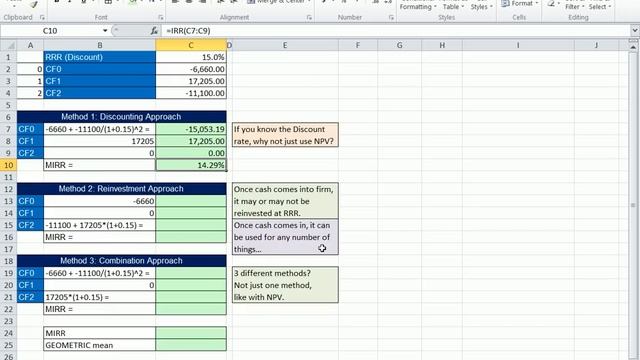640x360 pixels.
Task: Click the 'MIRR =' label in row 16
Action: pos(100,237)
